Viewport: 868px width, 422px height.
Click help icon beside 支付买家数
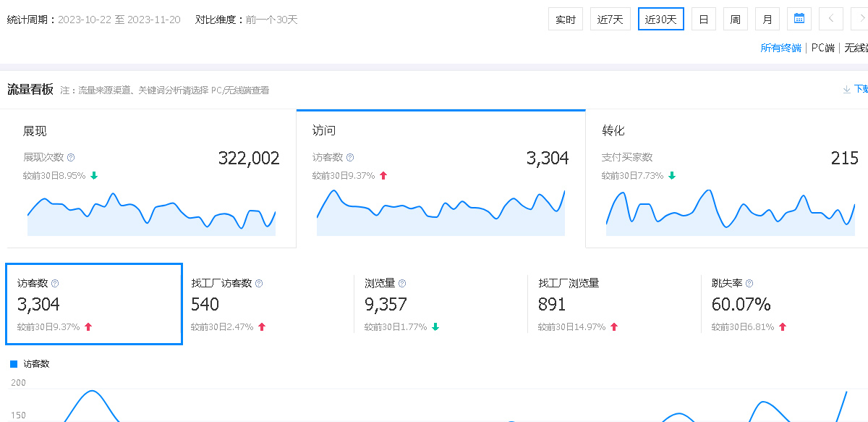[x=660, y=157]
